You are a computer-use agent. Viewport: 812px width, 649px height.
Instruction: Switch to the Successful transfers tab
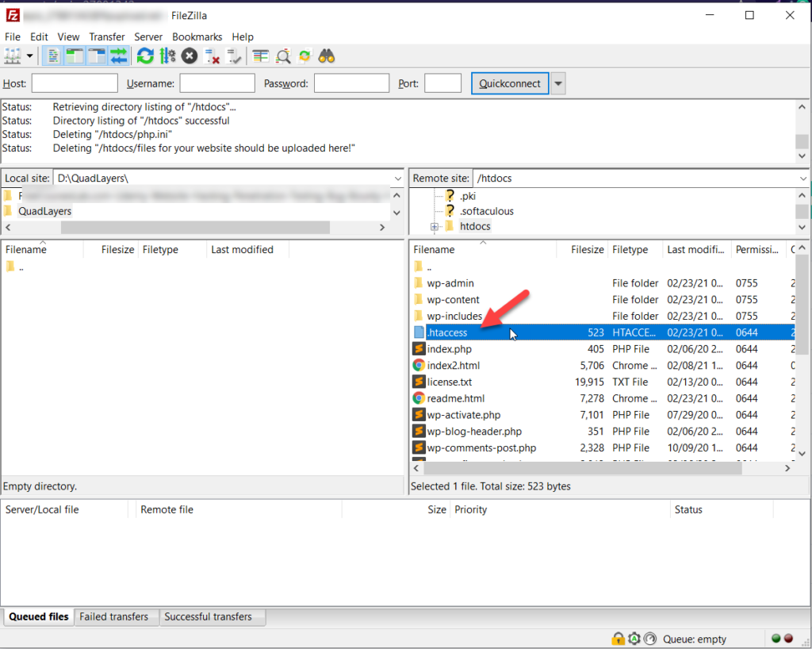[209, 617]
